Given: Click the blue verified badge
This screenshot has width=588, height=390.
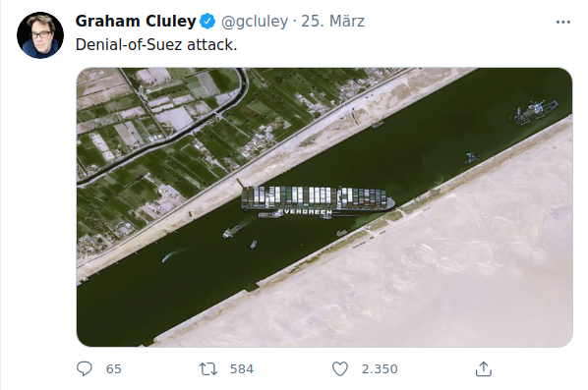Looking at the screenshot, I should point(207,22).
